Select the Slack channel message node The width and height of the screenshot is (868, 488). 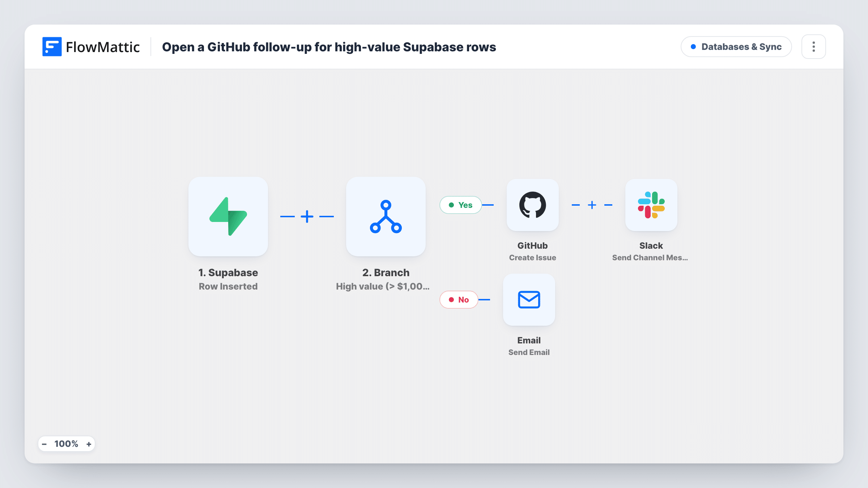(651, 205)
